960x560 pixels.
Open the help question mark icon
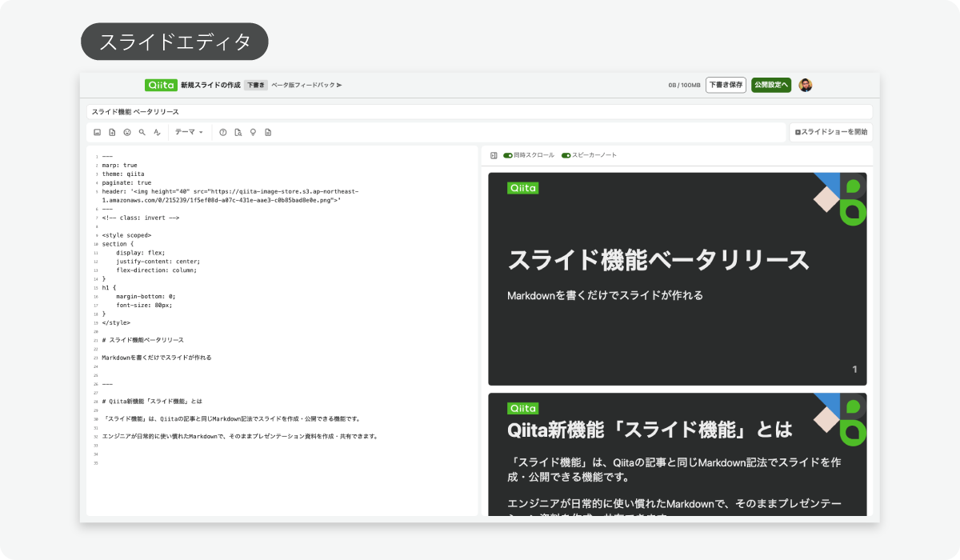[x=223, y=132]
